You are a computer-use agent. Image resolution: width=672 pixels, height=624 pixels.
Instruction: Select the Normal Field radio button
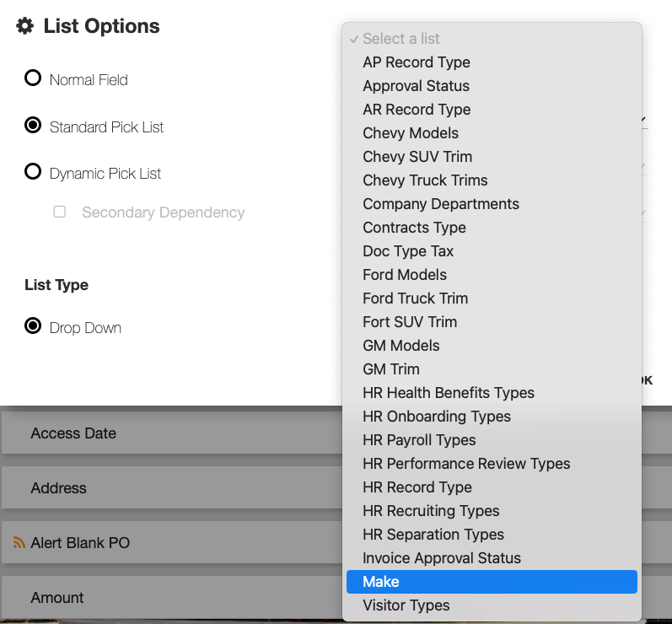[x=33, y=78]
